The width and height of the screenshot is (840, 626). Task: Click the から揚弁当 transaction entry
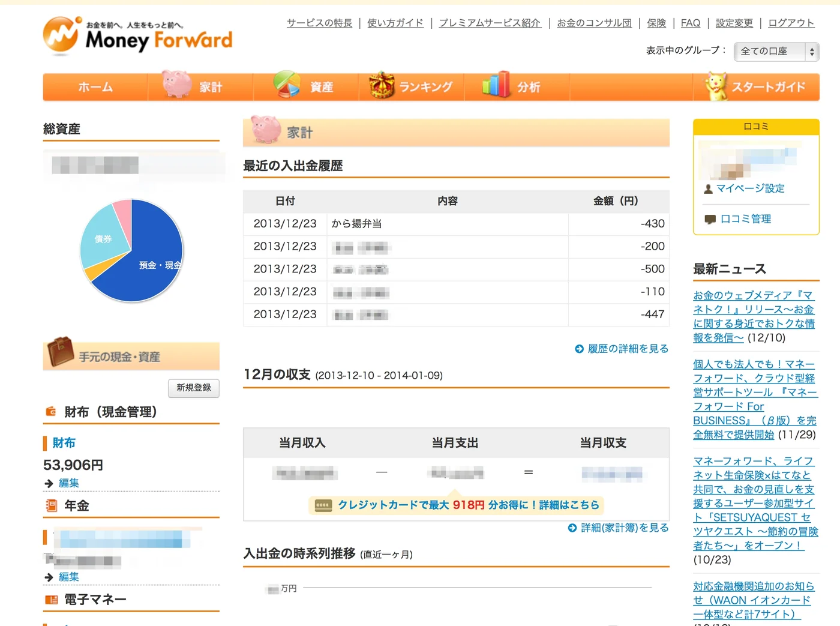(356, 224)
